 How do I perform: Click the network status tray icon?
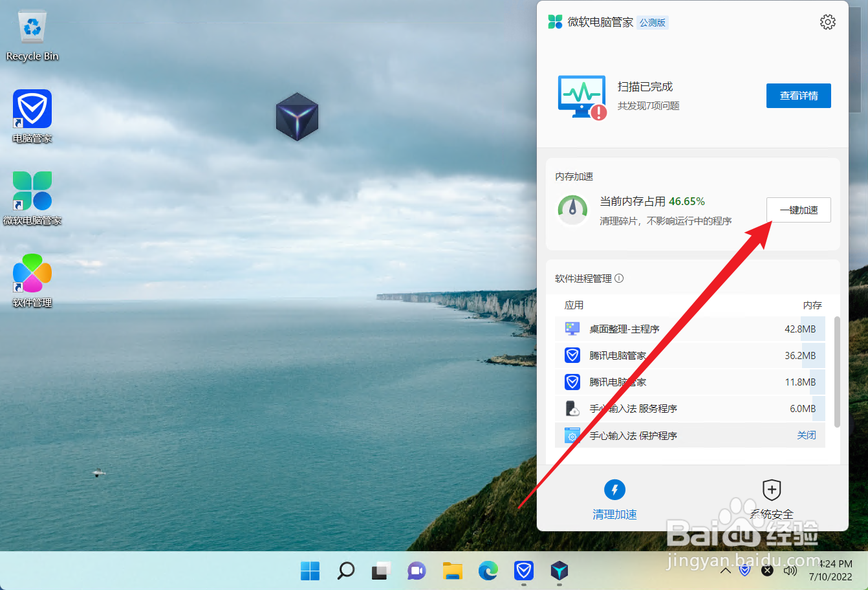767,571
